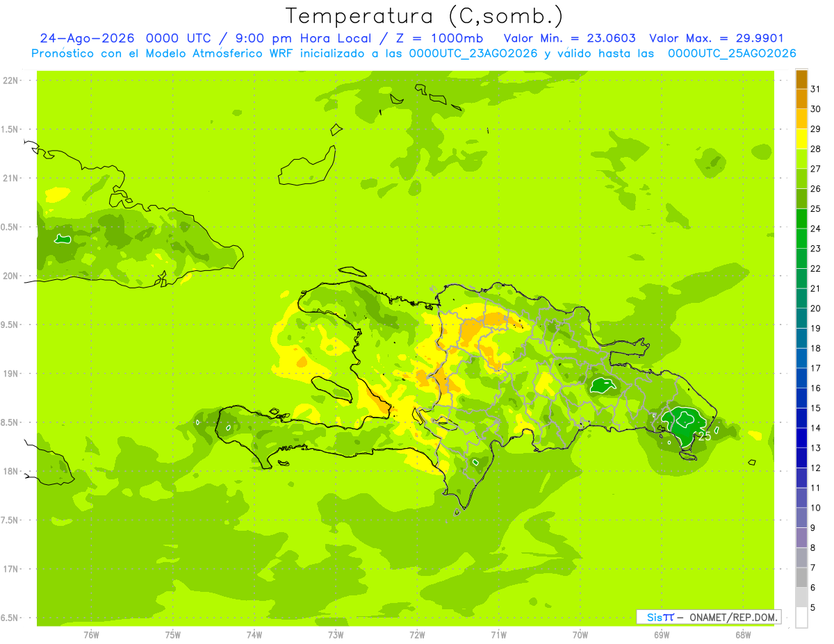This screenshot has height=644, width=834.
Task: Click the legend value label '15'
Action: pyautogui.click(x=816, y=408)
